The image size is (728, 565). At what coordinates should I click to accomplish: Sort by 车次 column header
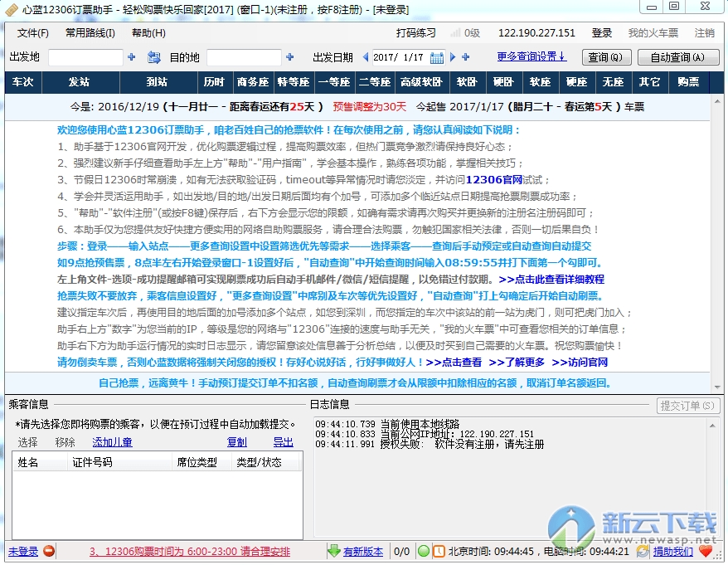click(23, 82)
